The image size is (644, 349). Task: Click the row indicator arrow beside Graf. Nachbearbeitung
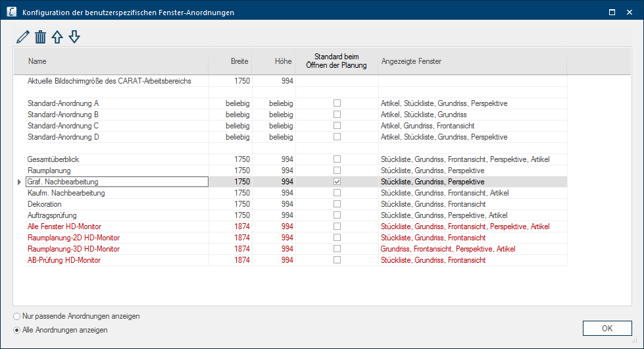(19, 182)
